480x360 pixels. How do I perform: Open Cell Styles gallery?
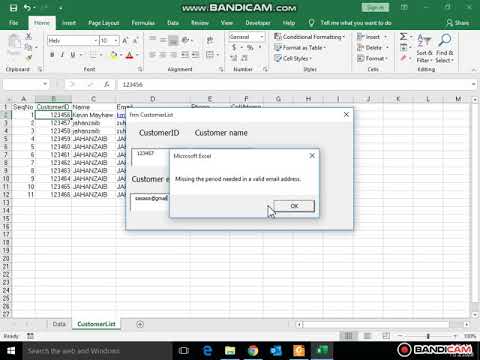point(293,58)
